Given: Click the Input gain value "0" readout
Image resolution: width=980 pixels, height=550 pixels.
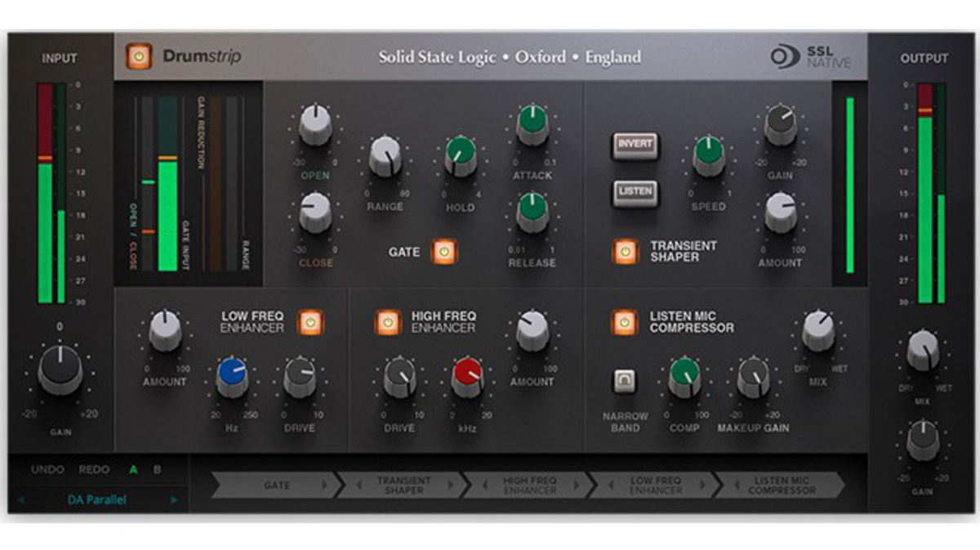Looking at the screenshot, I should point(60,327).
